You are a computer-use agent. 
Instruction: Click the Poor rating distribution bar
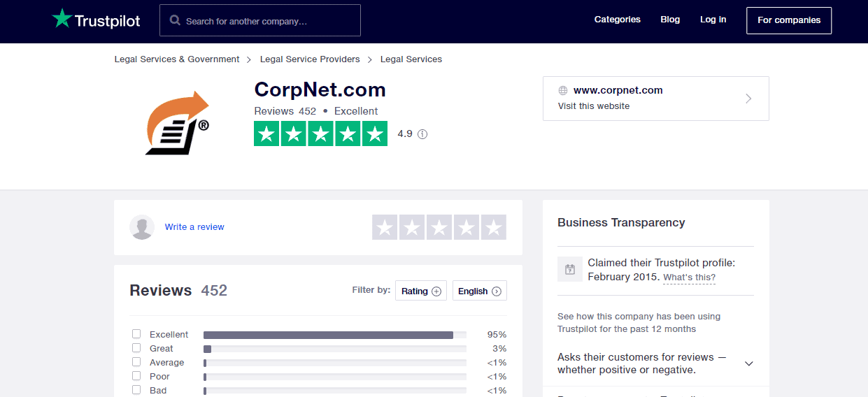pyautogui.click(x=335, y=377)
